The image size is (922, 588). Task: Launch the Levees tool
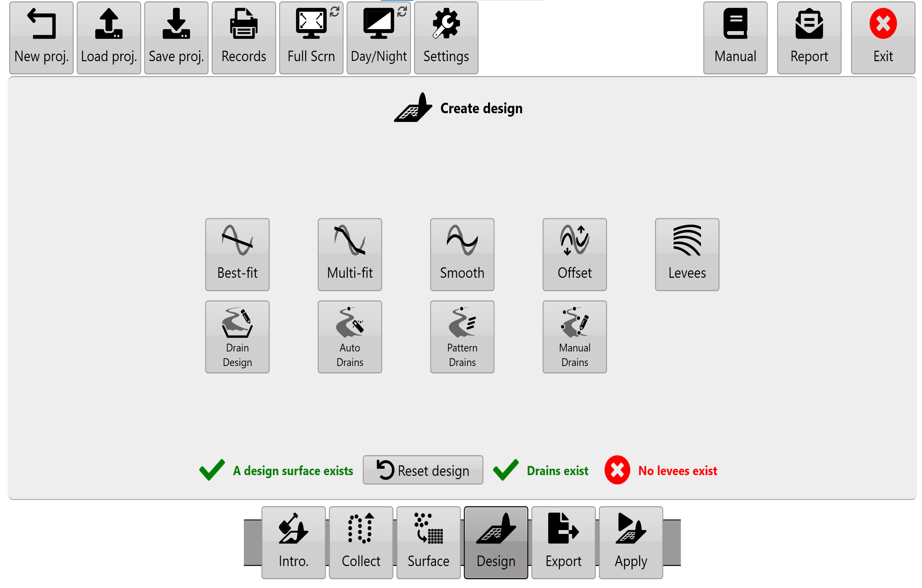click(x=687, y=254)
